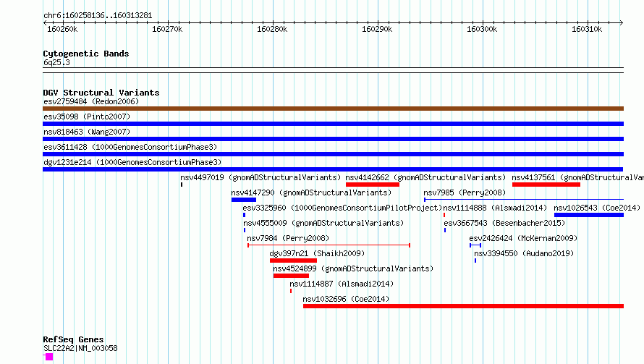
Task: Open dgv397n21 (Shaikh2009) label
Action: tap(317, 253)
